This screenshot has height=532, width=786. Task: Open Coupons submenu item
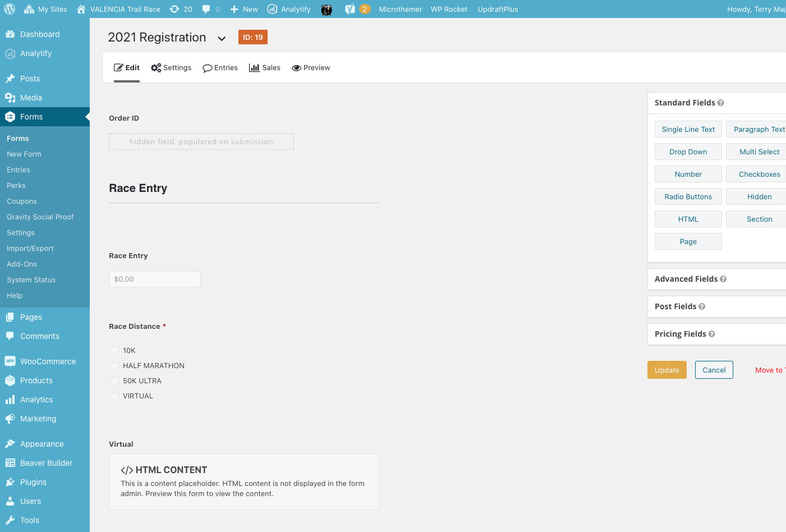[x=22, y=201]
